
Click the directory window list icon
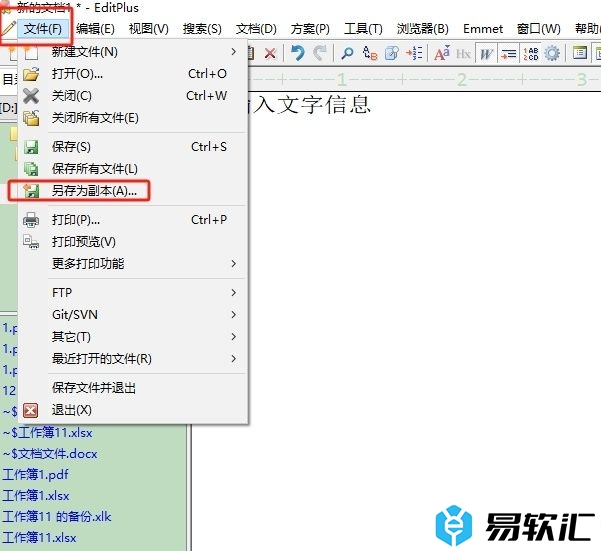pos(580,52)
